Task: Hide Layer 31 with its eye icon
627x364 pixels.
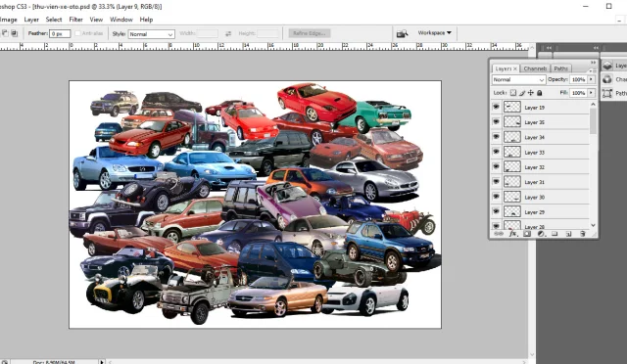Action: tap(496, 181)
